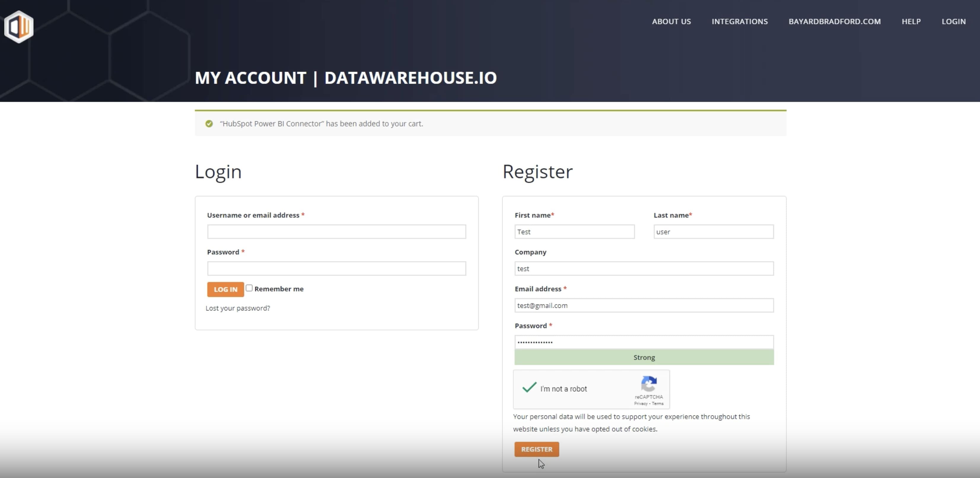Image resolution: width=980 pixels, height=478 pixels.
Task: Click the I'm not a robot checkmark
Action: point(529,388)
